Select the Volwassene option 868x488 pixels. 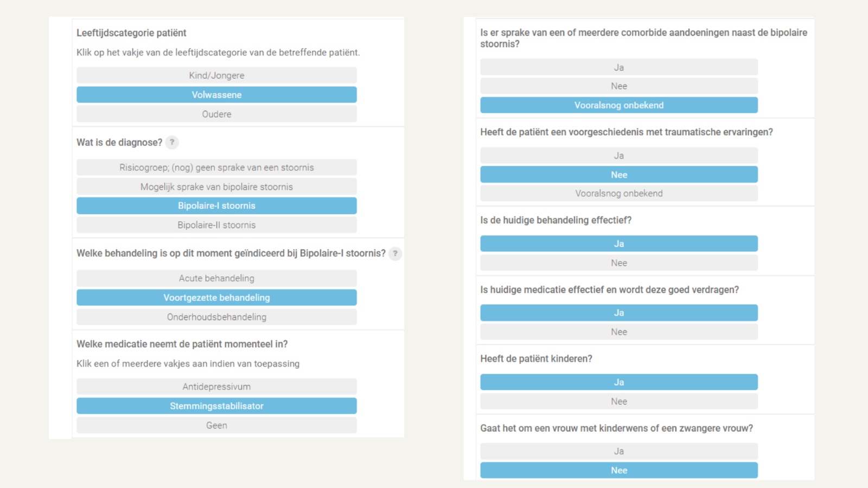[x=216, y=95]
